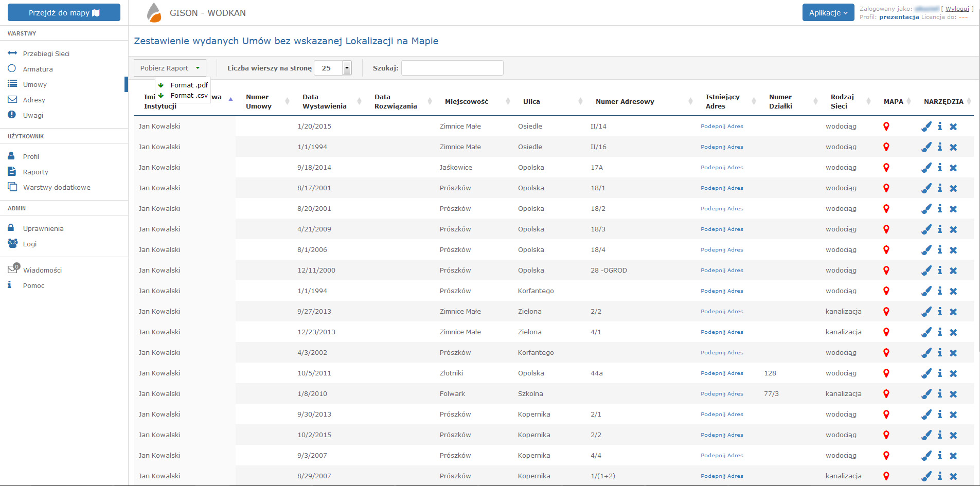Image resolution: width=980 pixels, height=486 pixels.
Task: Delete the row with address II/14
Action: tap(953, 127)
